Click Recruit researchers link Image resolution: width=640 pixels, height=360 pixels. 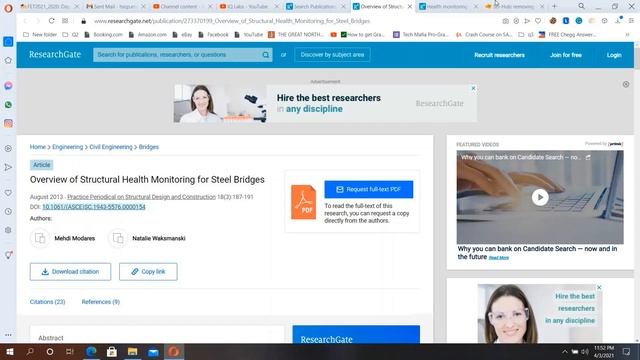pos(499,55)
